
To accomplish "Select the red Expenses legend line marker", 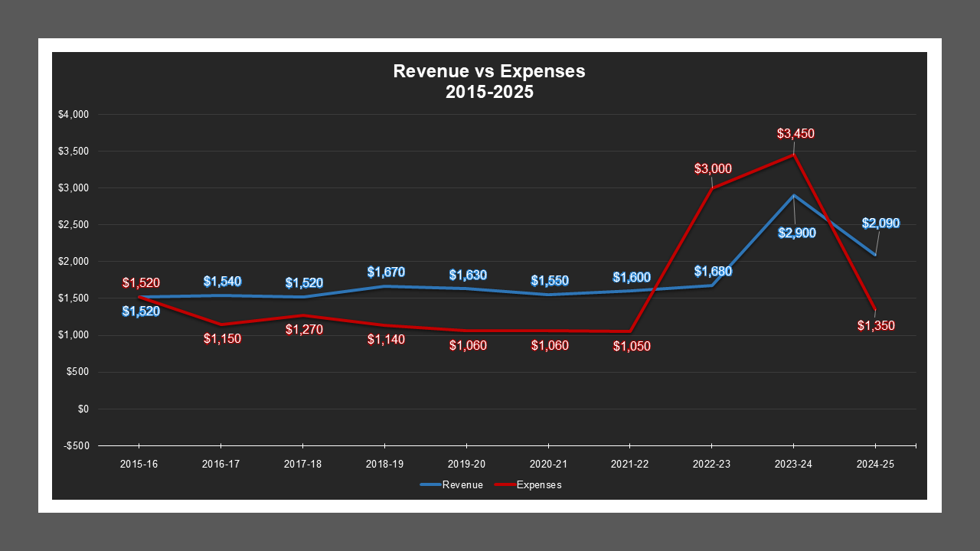I will point(503,484).
